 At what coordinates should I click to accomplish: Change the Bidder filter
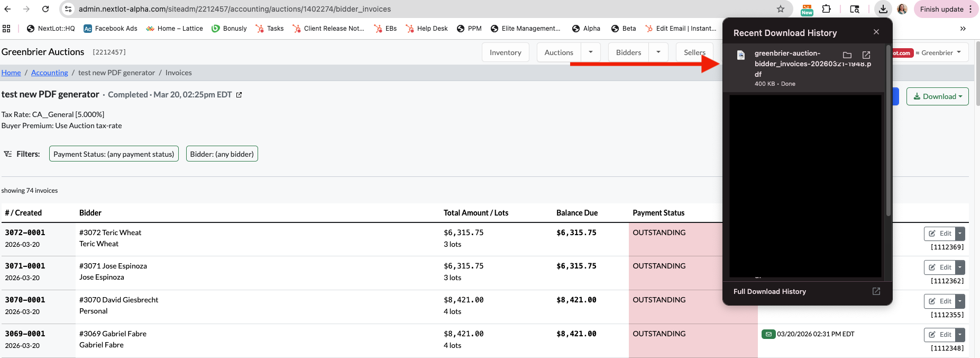click(x=222, y=154)
